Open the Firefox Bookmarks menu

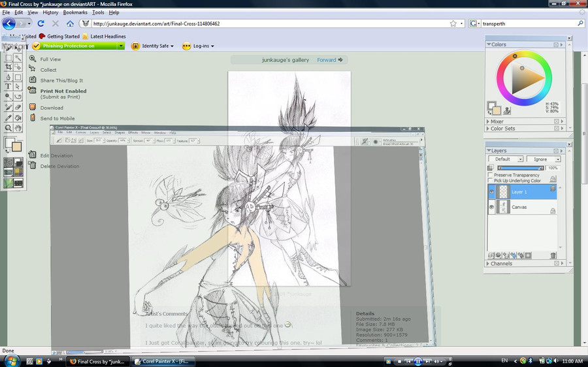75,12
